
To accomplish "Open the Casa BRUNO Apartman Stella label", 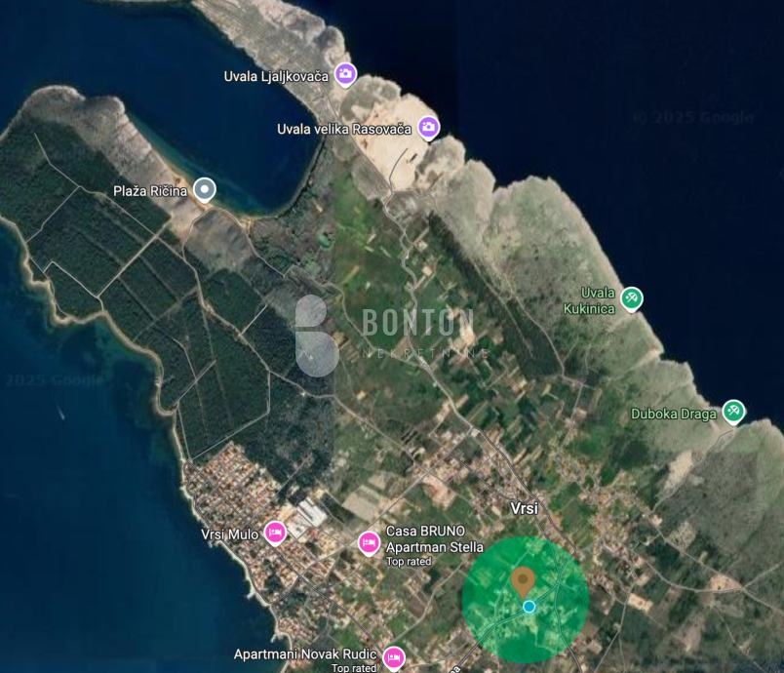I will point(435,539).
